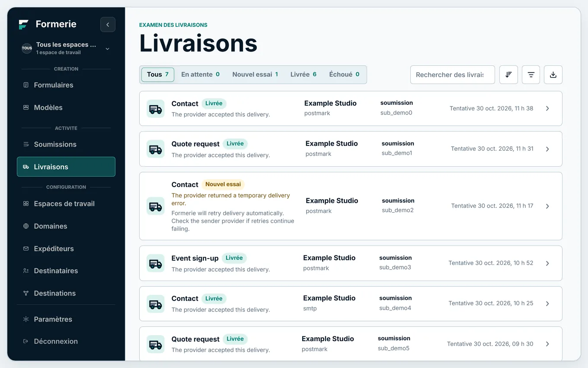588x368 pixels.
Task: Click the download export icon button
Action: coord(553,74)
